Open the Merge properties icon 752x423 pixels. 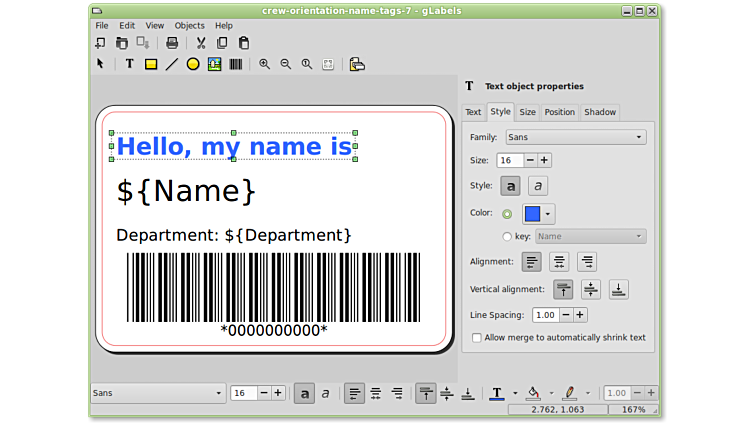357,64
